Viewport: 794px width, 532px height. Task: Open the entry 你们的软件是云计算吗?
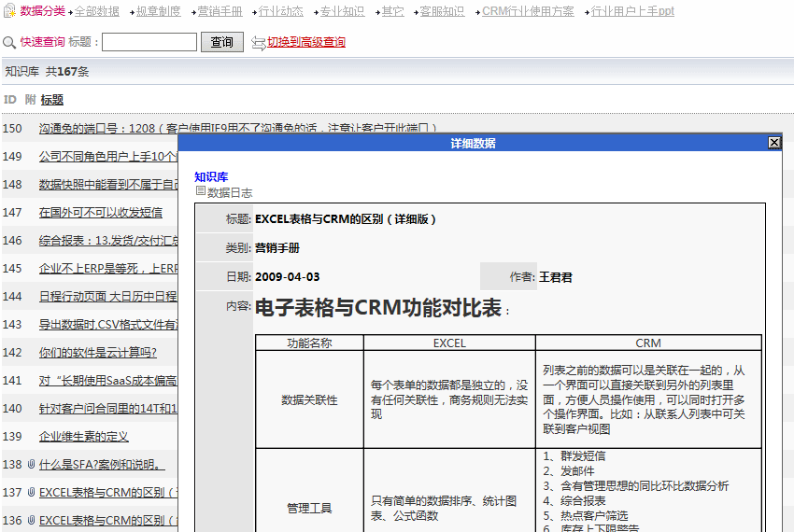coord(98,352)
